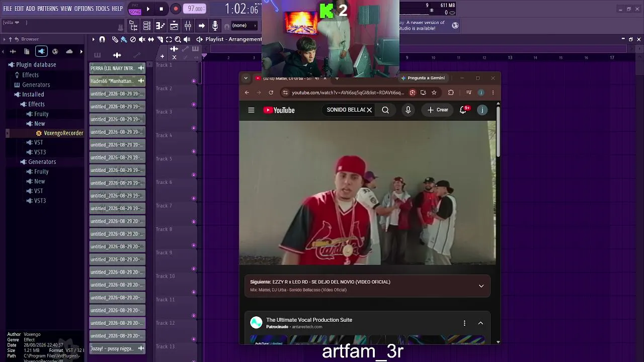Viewport: 644px width, 362px height.
Task: Select the Zoom tool in Playlist toolbar
Action: tap(178, 39)
